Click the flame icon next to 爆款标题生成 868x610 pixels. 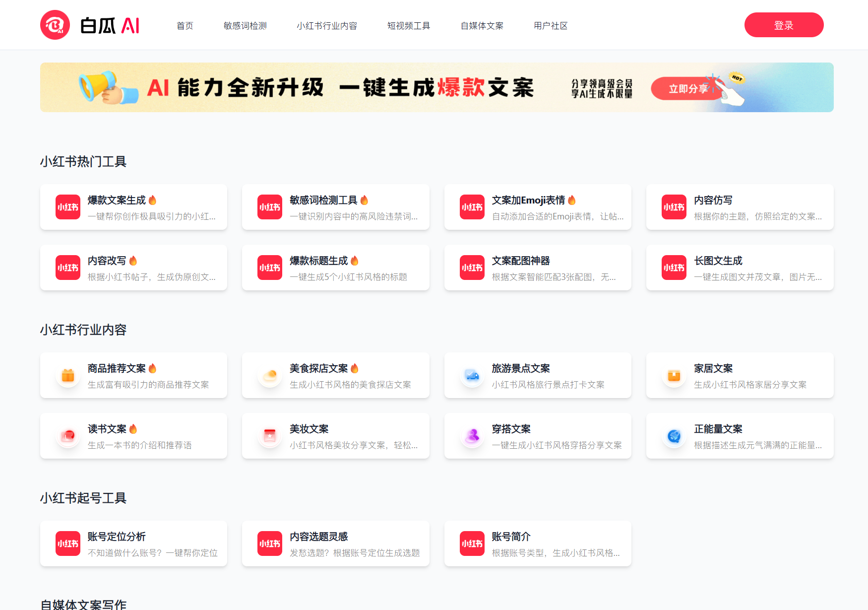pyautogui.click(x=354, y=261)
